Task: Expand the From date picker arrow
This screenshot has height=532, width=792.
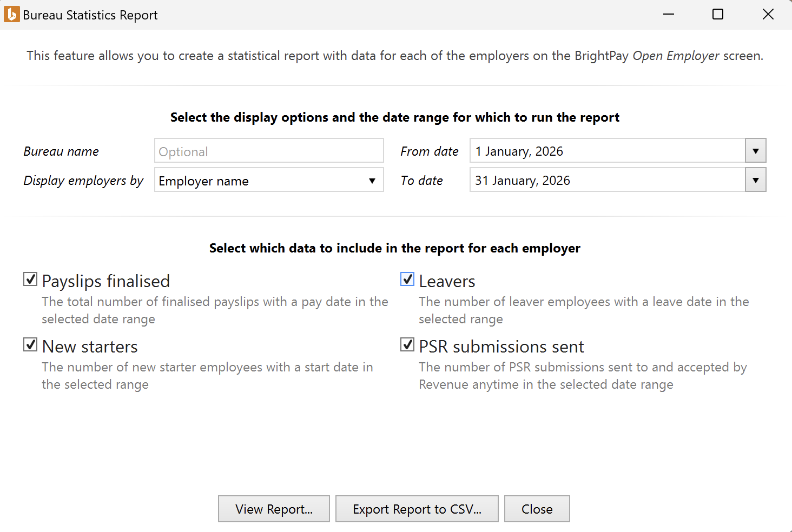Action: point(755,151)
